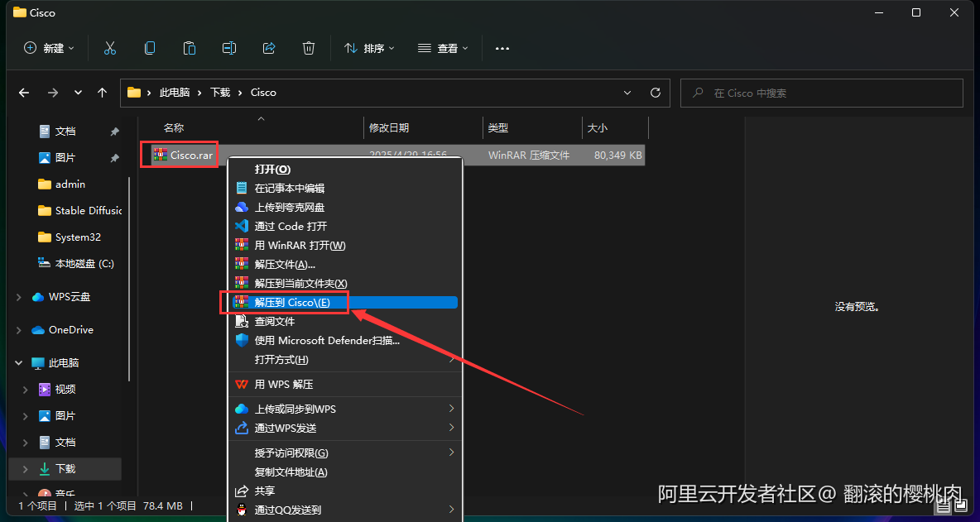The height and width of the screenshot is (522, 980).
Task: Choose 用 WPS 解压 menu entry
Action: click(345, 384)
